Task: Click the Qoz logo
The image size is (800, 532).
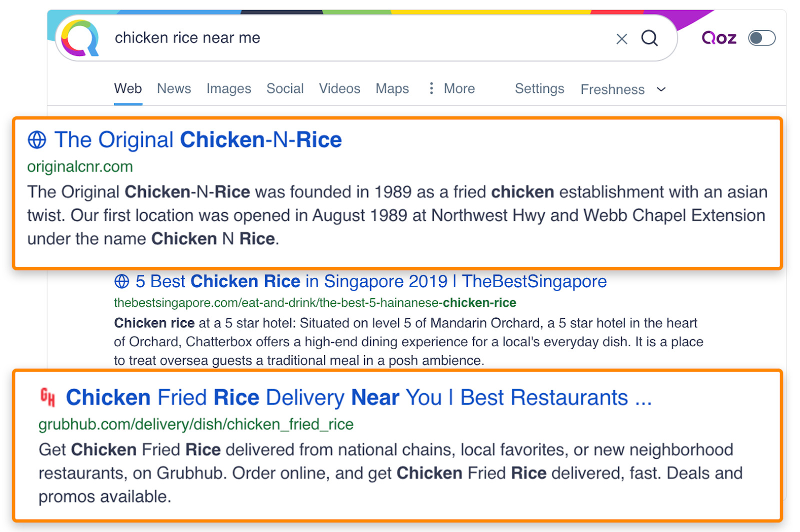Action: [x=719, y=38]
